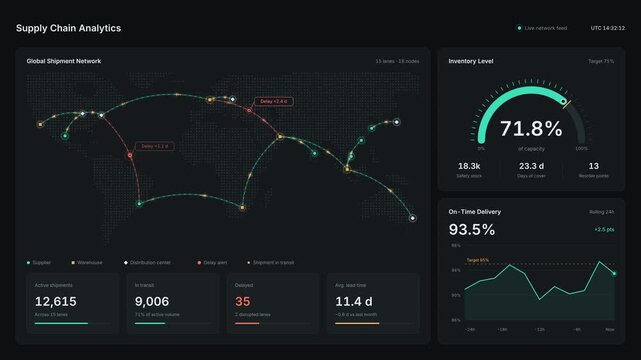Click the +2.5 pts change indicator
This screenshot has width=641, height=360.
click(604, 230)
